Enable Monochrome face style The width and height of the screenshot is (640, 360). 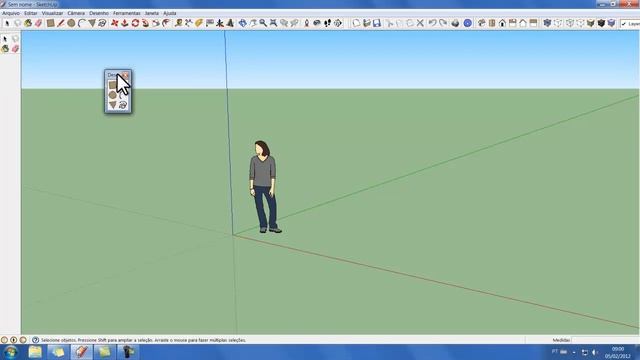click(x=611, y=23)
